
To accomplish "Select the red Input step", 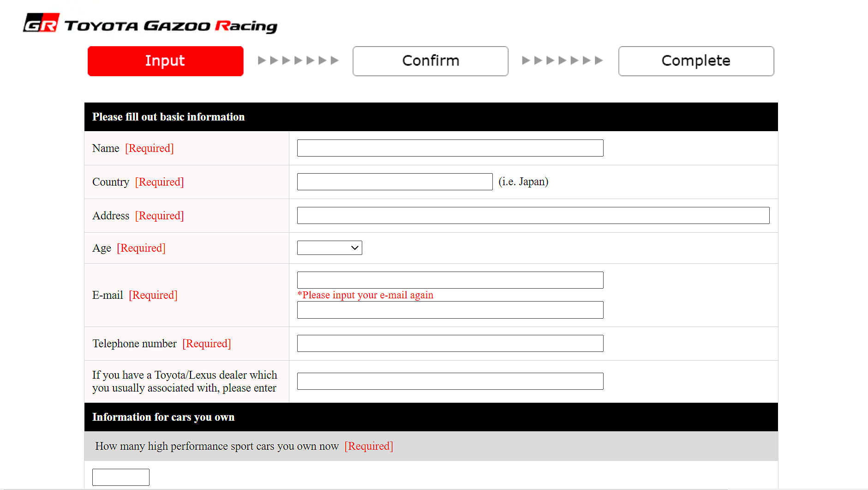I will click(165, 61).
